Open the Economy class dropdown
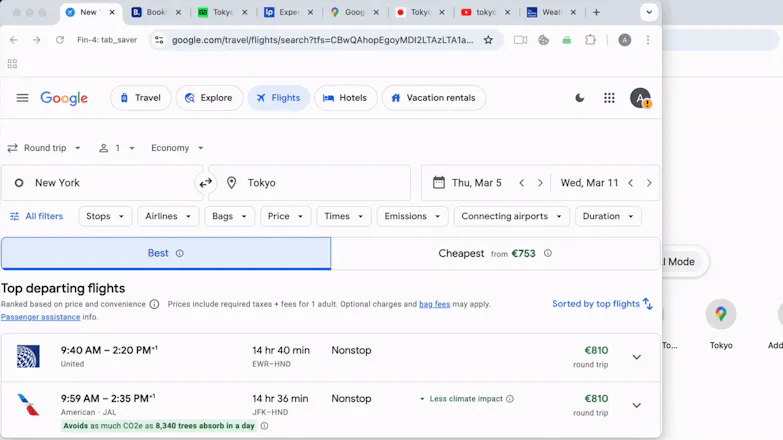Viewport: 783px width, 440px height. coord(177,148)
